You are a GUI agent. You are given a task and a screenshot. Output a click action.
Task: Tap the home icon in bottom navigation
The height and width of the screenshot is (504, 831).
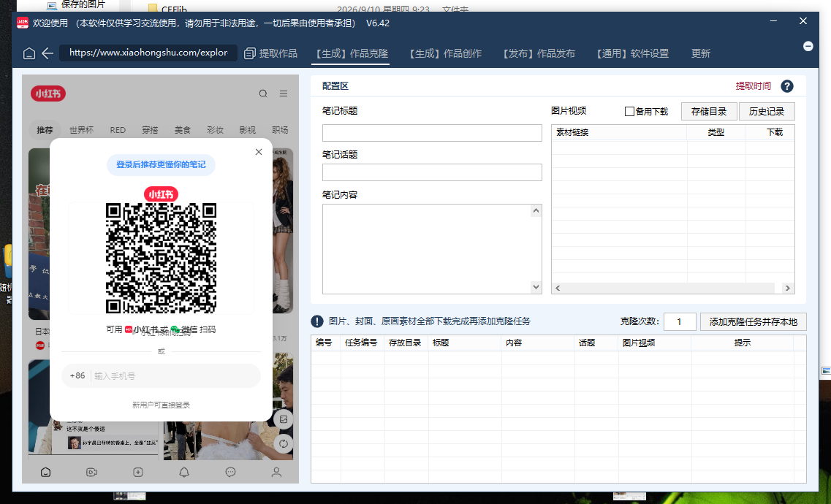[x=45, y=473]
